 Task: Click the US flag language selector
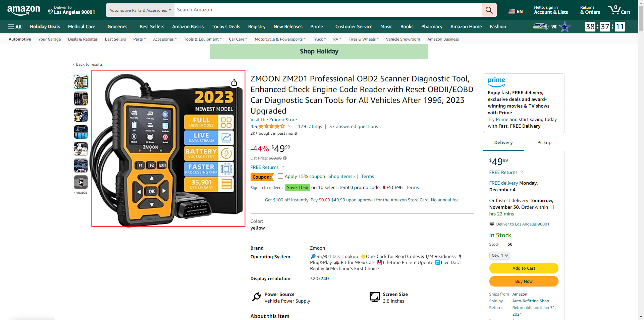click(516, 11)
